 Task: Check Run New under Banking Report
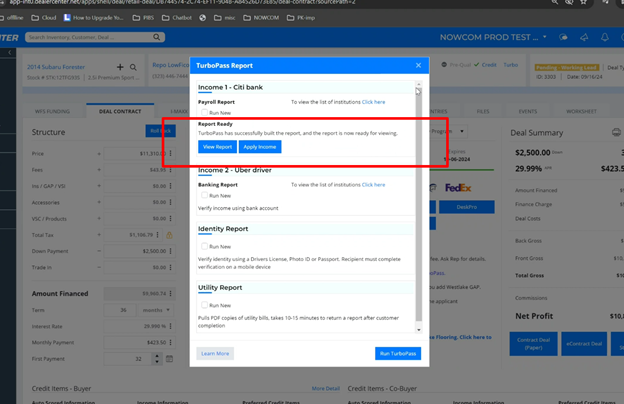[205, 195]
